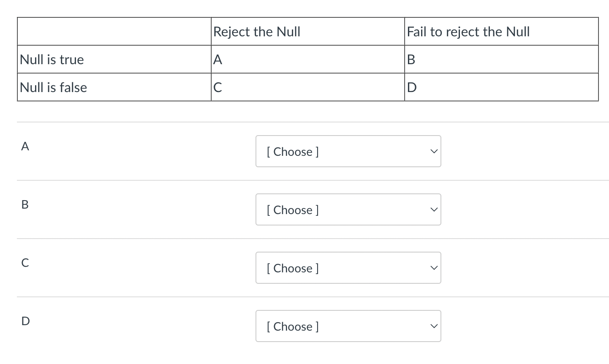609x364 pixels.
Task: Expand the [Choose] dropdown for item D
Action: pyautogui.click(x=348, y=326)
